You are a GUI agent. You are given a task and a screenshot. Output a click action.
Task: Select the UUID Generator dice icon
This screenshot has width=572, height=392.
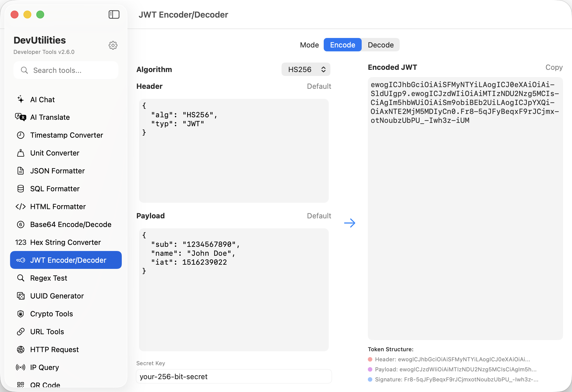pyautogui.click(x=21, y=296)
